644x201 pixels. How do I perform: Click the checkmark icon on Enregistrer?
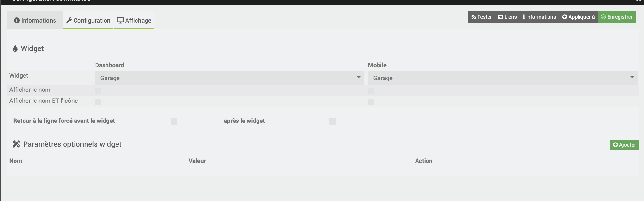(603, 17)
